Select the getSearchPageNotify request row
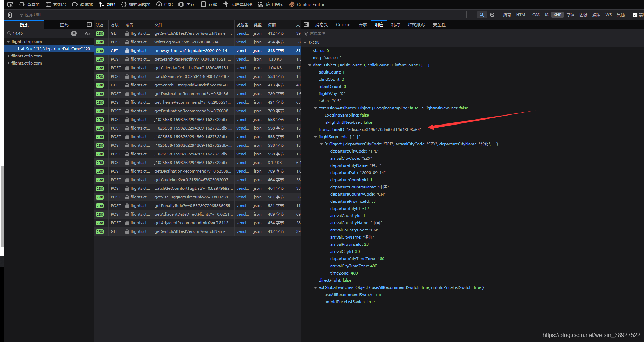Screen dimensions: 644x342 coord(197,59)
